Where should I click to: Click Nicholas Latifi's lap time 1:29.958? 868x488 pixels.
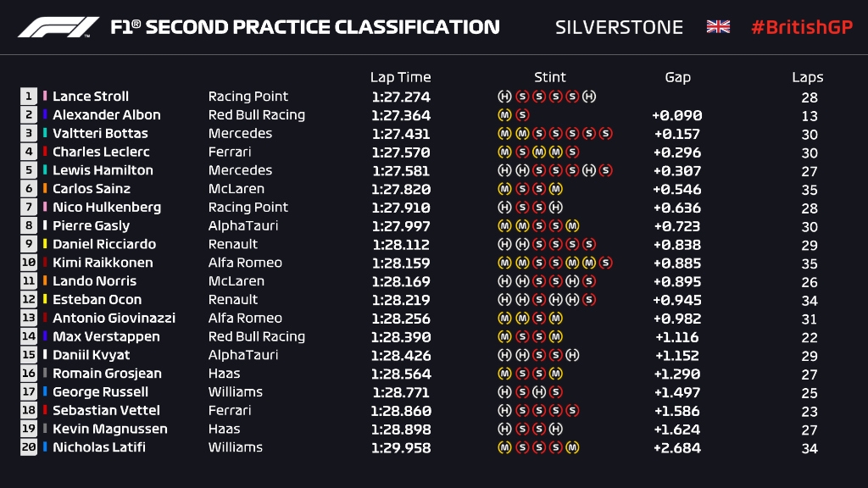(x=400, y=447)
